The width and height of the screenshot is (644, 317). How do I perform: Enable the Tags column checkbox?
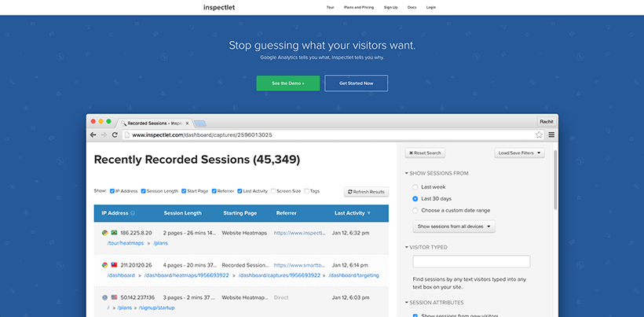click(306, 191)
